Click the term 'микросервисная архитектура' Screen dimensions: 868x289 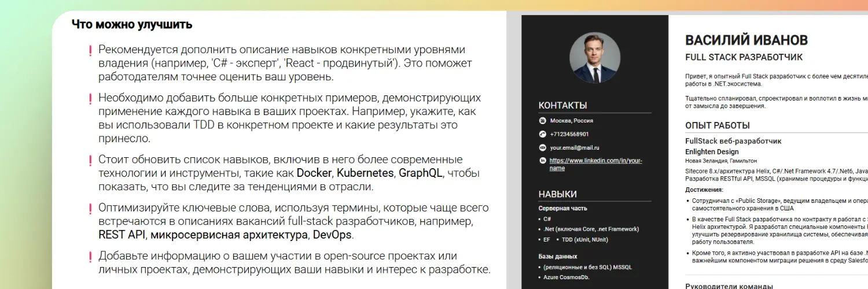229,235
